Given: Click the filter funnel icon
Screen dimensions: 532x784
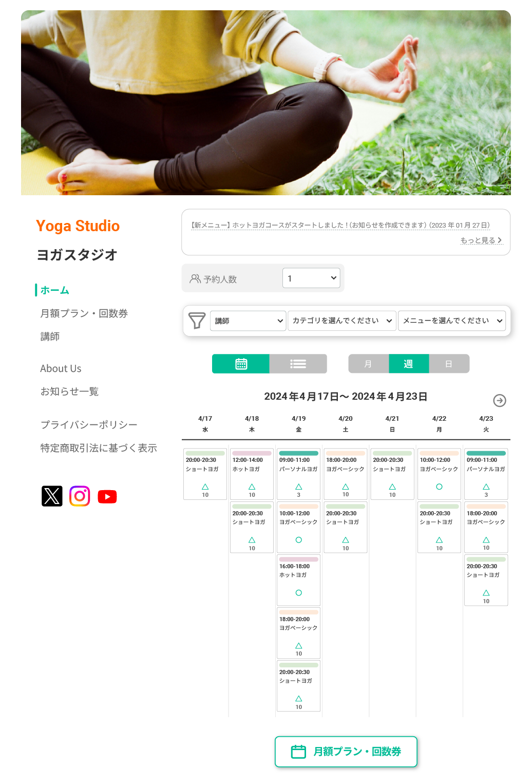Looking at the screenshot, I should (197, 321).
